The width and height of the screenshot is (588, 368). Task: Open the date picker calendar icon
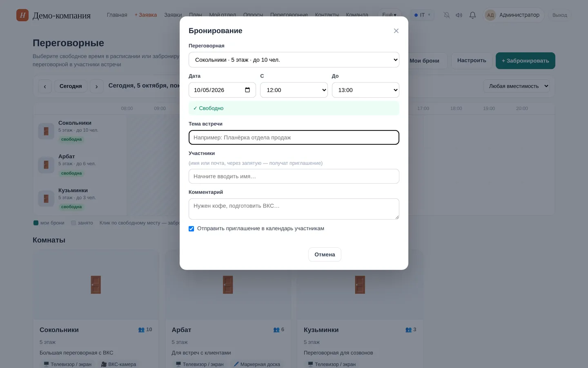pos(247,90)
